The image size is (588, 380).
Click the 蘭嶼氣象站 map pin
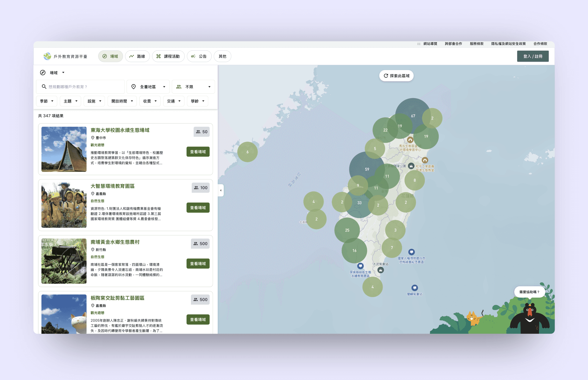pos(414,288)
